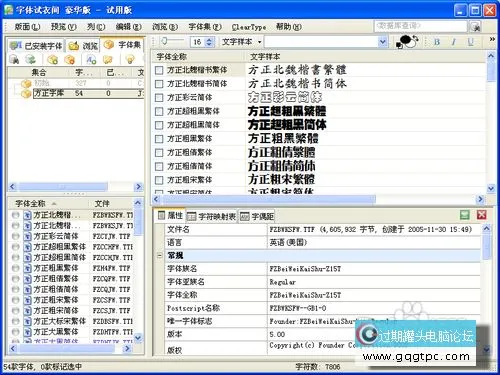The image size is (500, 375).
Task: Click the delete collection icon
Action: [69, 60]
